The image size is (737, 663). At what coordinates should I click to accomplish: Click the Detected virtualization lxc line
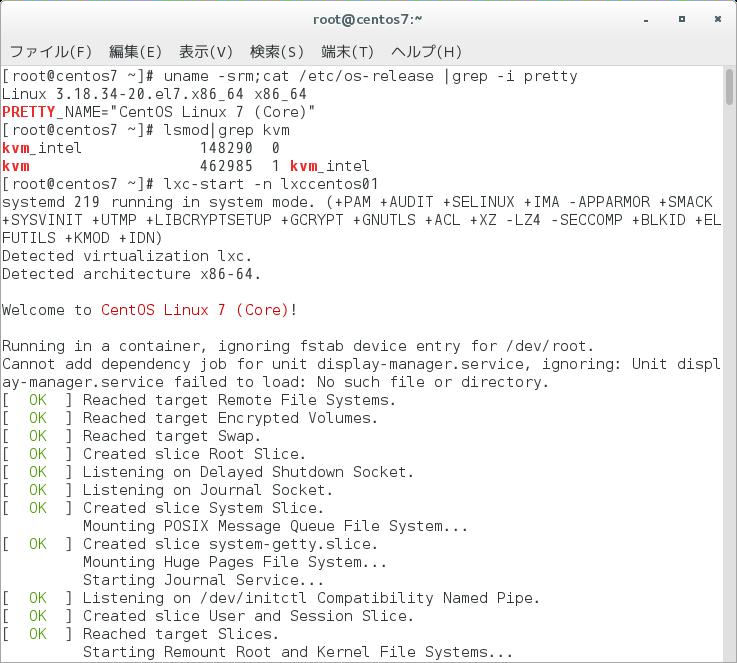pyautogui.click(x=127, y=256)
